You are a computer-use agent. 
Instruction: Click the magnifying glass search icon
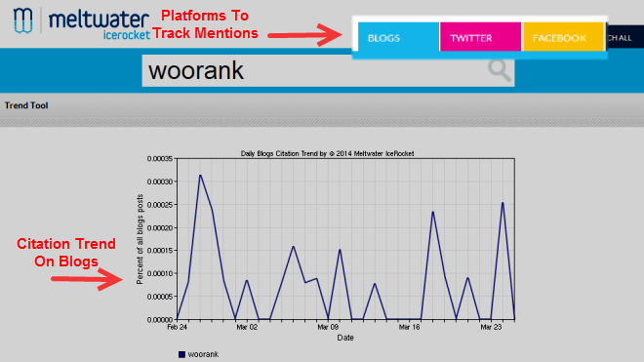point(499,70)
